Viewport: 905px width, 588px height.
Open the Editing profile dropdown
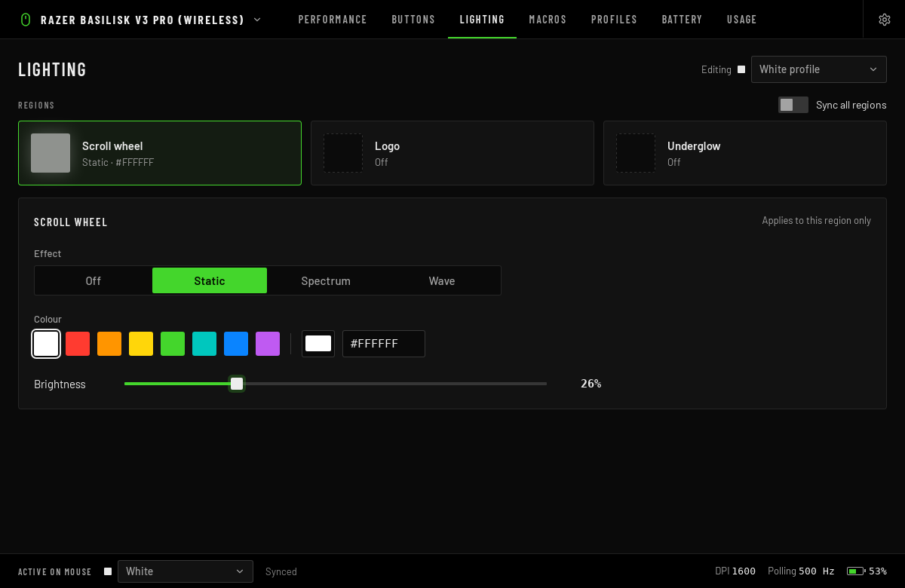818,69
